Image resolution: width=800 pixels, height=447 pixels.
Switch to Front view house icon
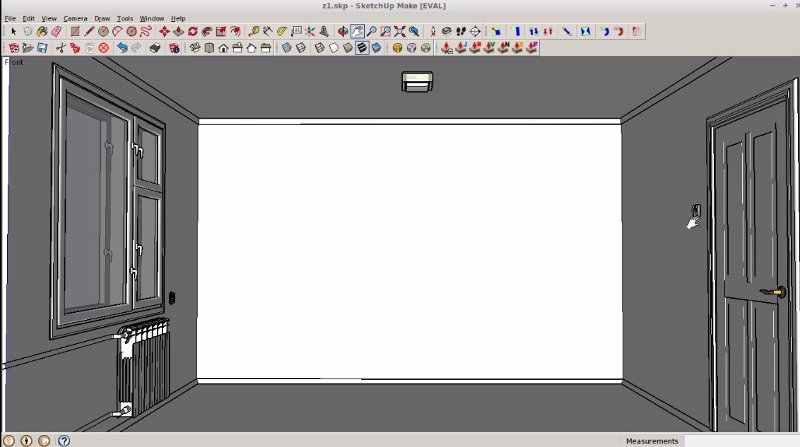point(223,48)
